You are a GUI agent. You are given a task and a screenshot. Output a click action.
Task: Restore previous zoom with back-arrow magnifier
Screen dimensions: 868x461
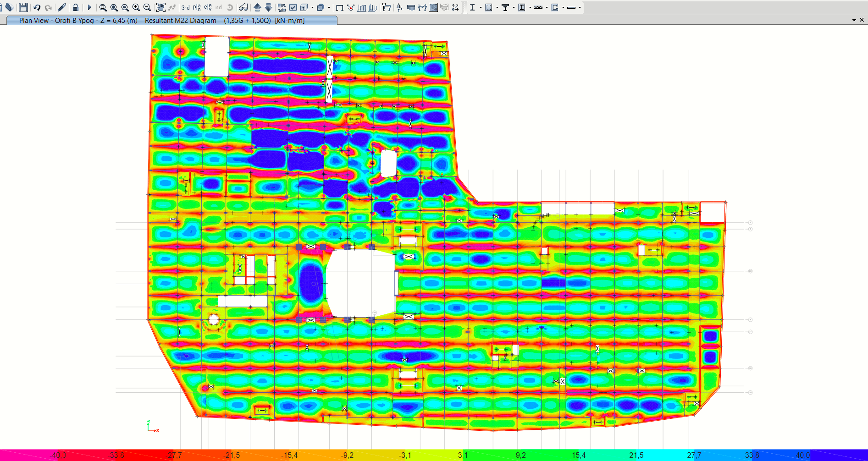coord(125,7)
